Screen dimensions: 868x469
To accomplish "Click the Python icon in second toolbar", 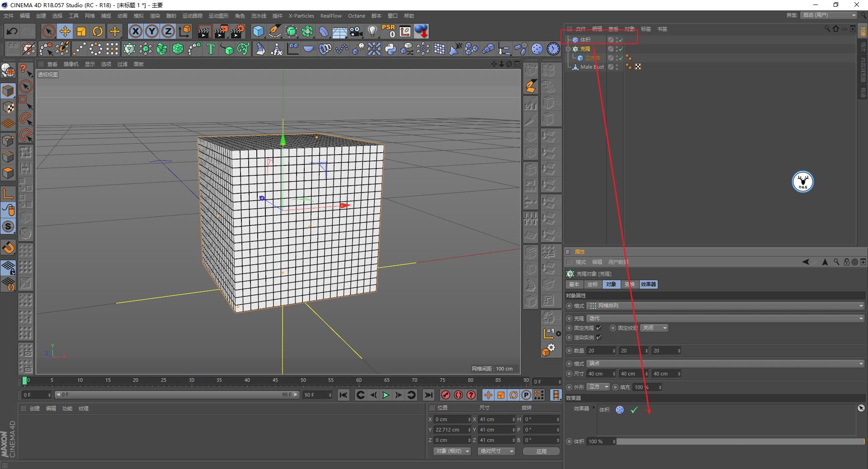I will [391, 49].
